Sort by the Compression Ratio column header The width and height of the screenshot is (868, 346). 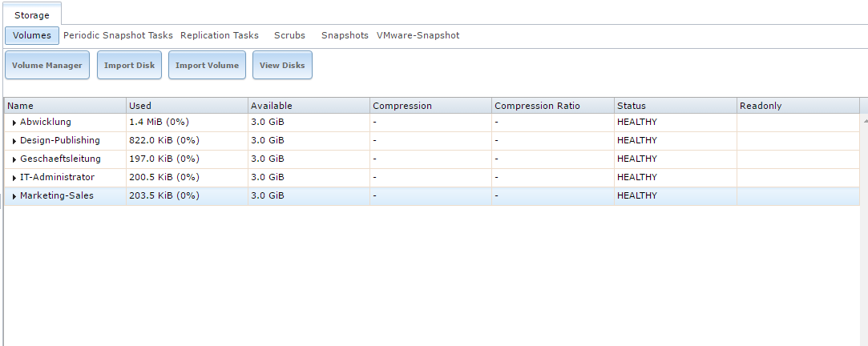(x=553, y=106)
